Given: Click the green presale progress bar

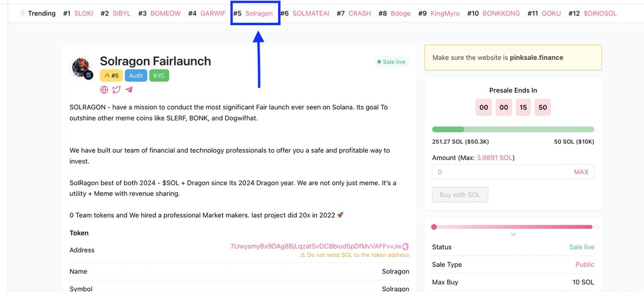Looking at the screenshot, I should (513, 129).
